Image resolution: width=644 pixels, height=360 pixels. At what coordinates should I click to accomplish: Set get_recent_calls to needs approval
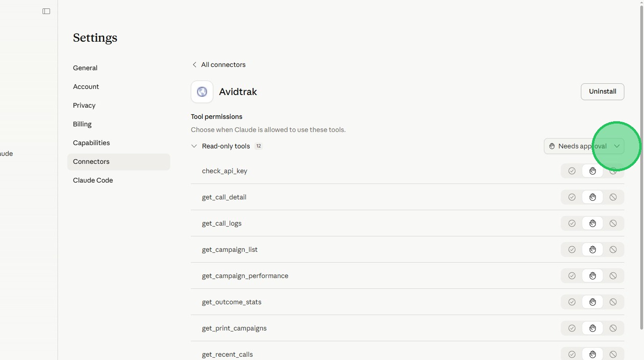(593, 354)
